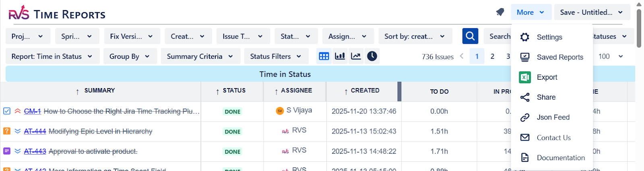644x171 pixels.
Task: Open Report: Time in Status dropdown
Action: [x=52, y=56]
